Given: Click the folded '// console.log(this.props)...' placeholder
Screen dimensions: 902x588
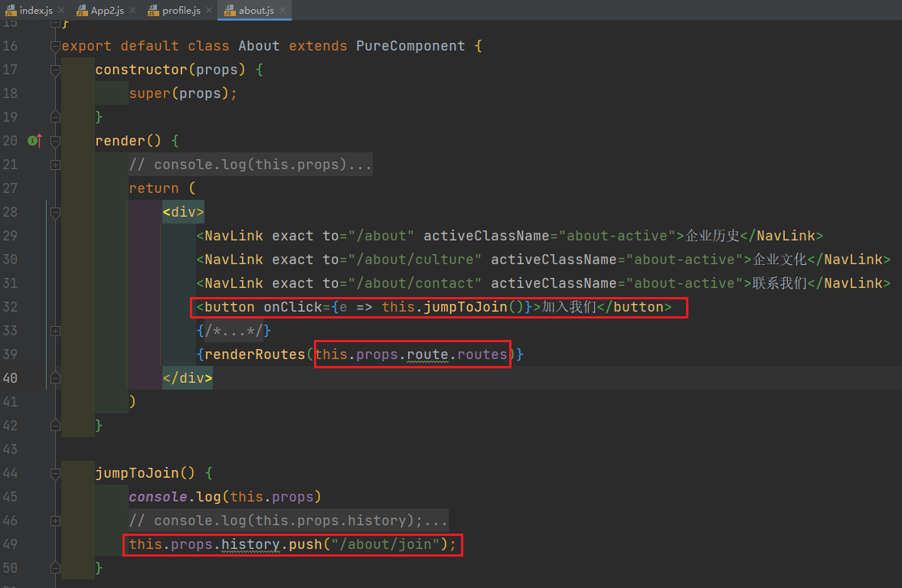Looking at the screenshot, I should 250,165.
